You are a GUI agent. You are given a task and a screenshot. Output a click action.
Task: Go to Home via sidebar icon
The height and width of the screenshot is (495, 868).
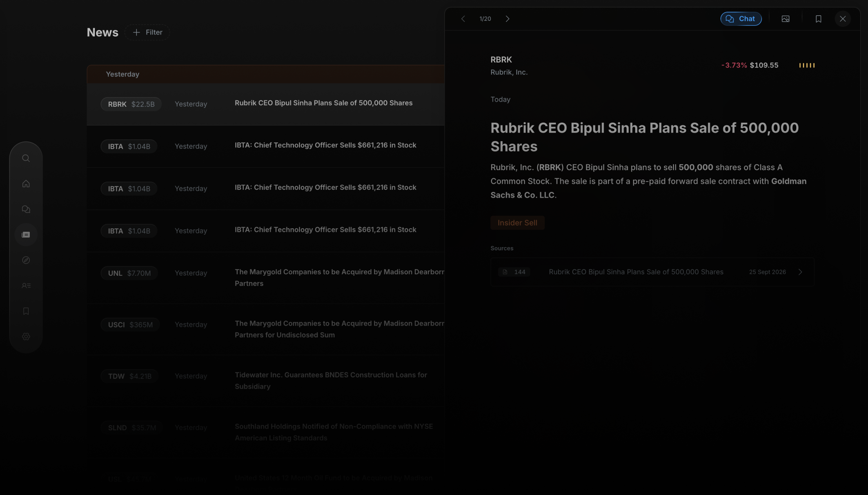(26, 184)
